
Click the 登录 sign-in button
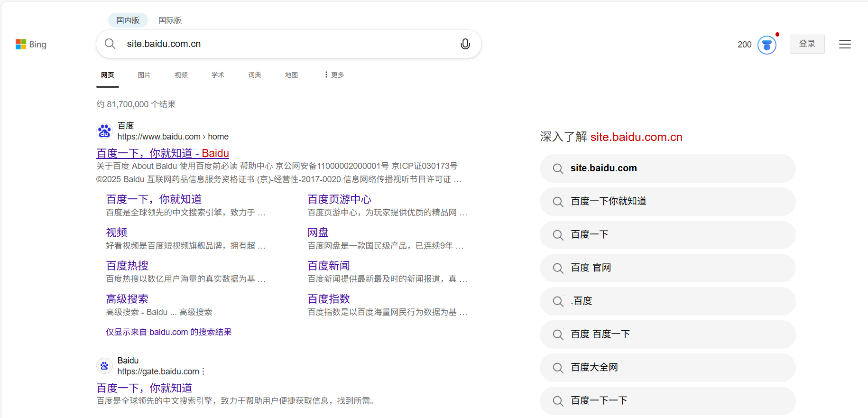[x=807, y=44]
